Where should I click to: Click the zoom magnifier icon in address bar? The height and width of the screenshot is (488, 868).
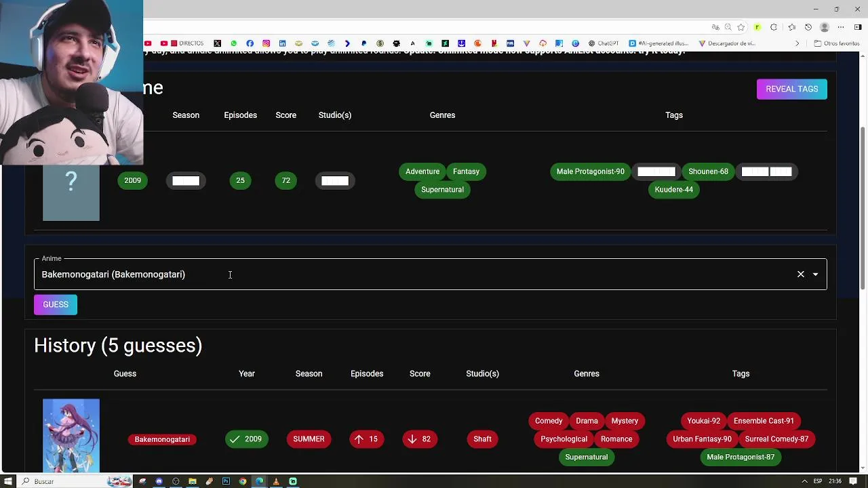pos(728,27)
